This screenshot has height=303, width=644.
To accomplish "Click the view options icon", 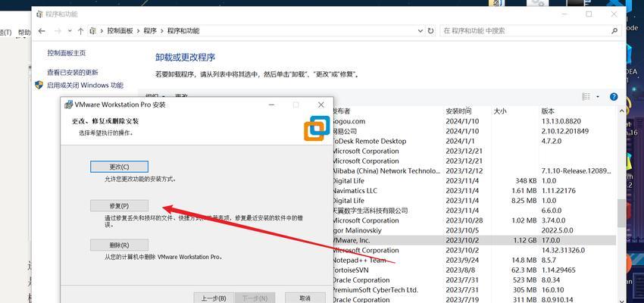I will pos(586,97).
